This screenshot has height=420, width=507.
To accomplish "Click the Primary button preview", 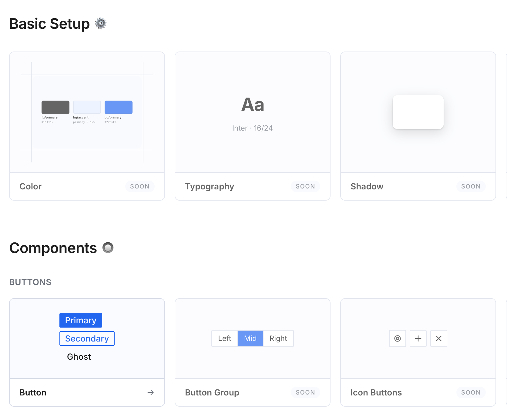I will [x=81, y=320].
